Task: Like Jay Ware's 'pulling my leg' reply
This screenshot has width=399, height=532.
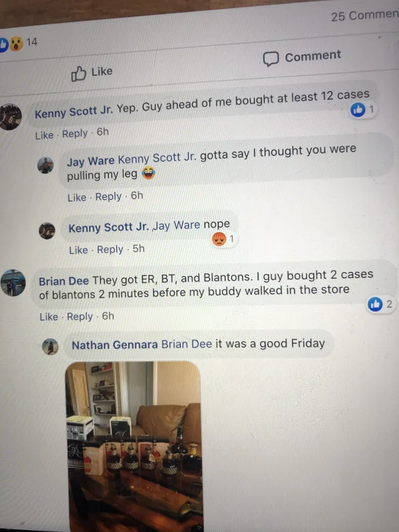Action: point(77,197)
